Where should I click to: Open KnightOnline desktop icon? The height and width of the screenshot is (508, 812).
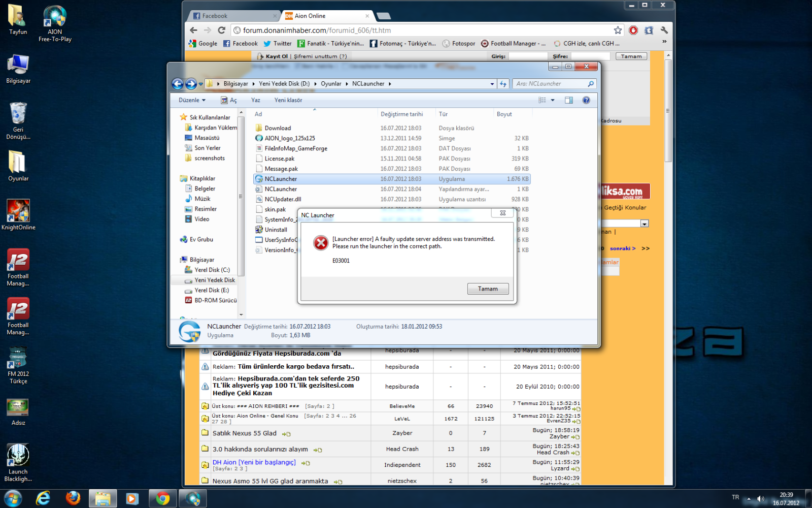pyautogui.click(x=18, y=211)
